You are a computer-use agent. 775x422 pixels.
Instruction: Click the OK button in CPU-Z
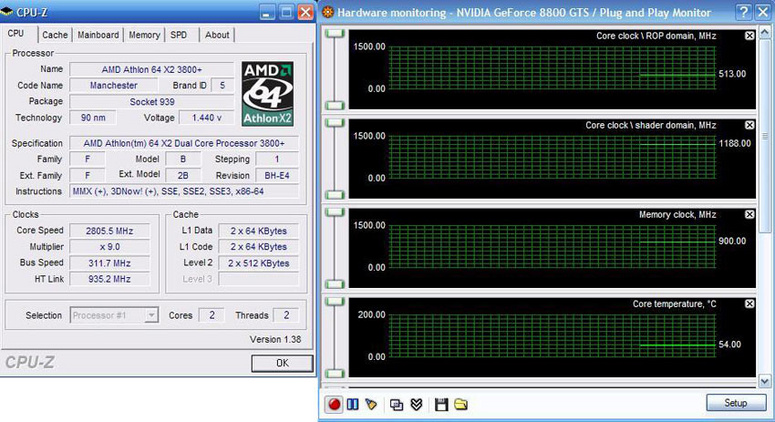(280, 363)
